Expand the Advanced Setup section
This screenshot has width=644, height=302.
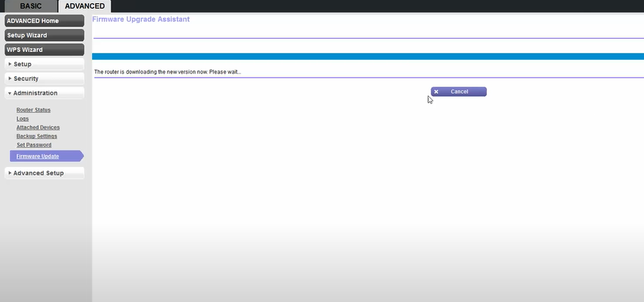(x=44, y=173)
